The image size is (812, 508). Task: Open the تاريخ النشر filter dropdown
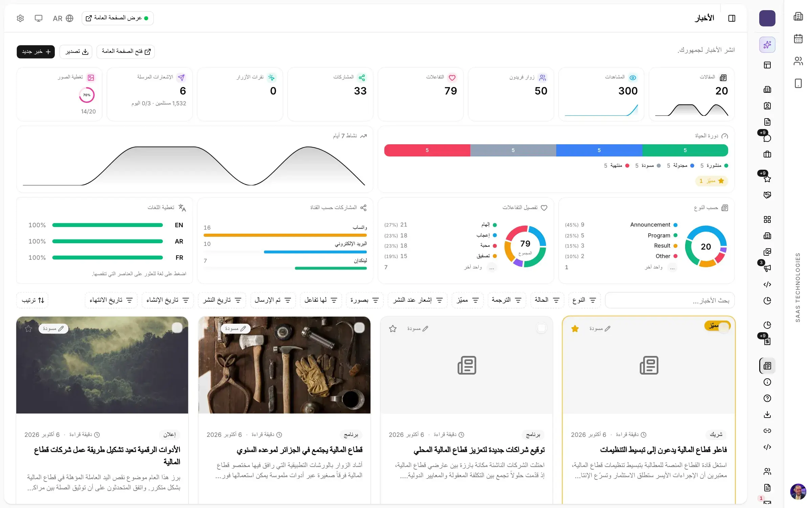222,300
